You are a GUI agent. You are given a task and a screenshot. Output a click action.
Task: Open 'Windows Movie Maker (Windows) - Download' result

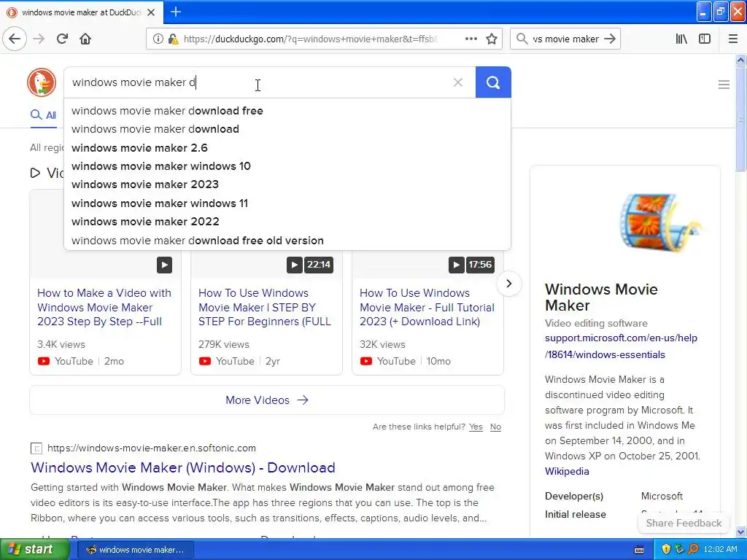pos(183,467)
